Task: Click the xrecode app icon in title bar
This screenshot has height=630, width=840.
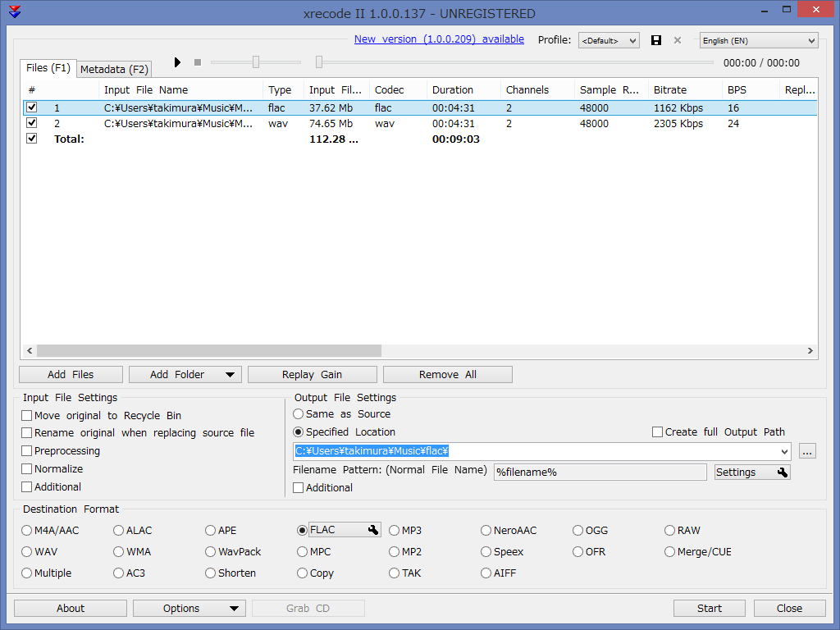Action: pos(15,11)
